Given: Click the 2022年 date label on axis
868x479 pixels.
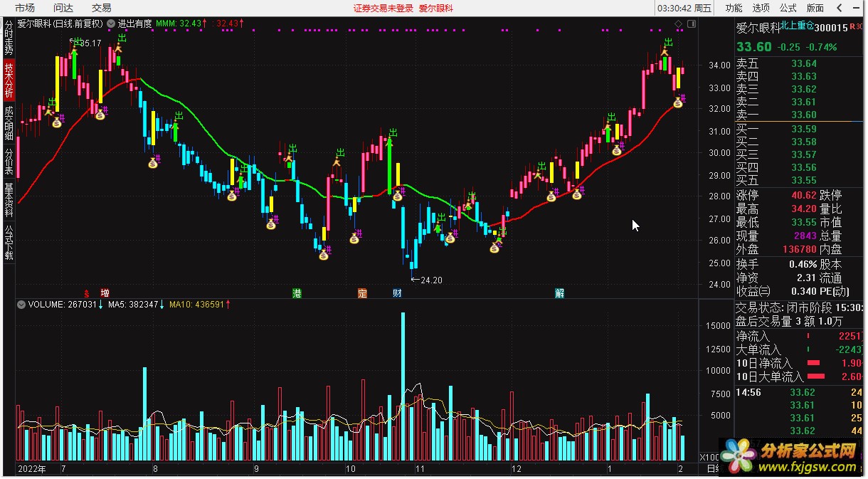Looking at the screenshot, I should coord(33,469).
